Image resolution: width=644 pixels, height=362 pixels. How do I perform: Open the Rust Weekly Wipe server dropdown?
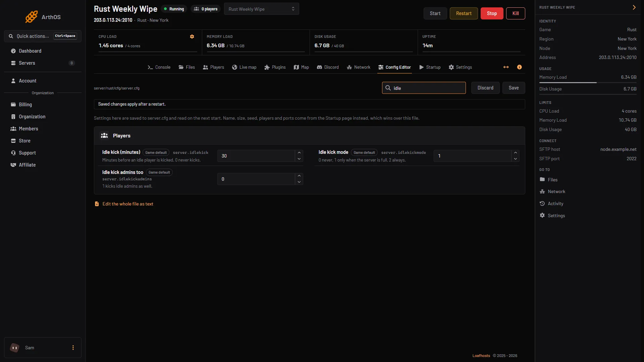261,9
